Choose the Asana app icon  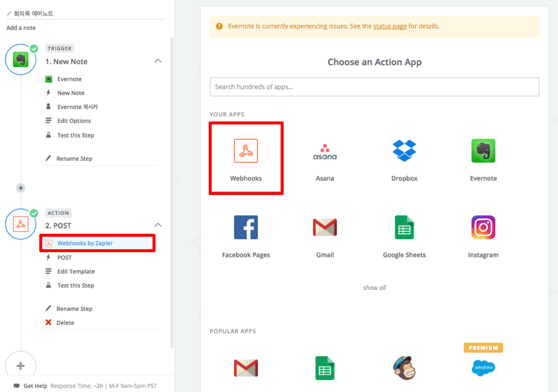click(x=325, y=152)
